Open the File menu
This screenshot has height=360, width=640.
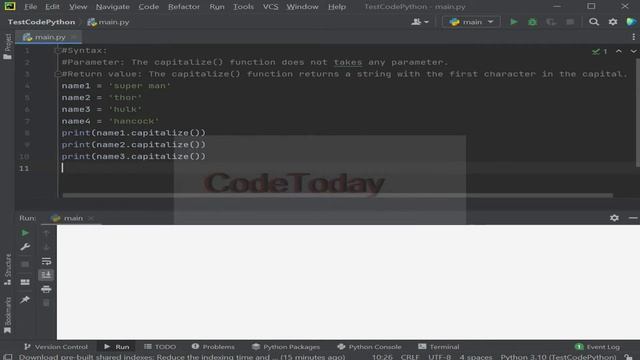(x=31, y=7)
